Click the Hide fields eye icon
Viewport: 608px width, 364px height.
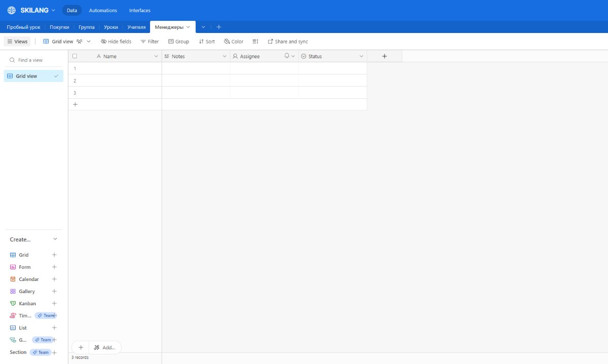pos(104,42)
